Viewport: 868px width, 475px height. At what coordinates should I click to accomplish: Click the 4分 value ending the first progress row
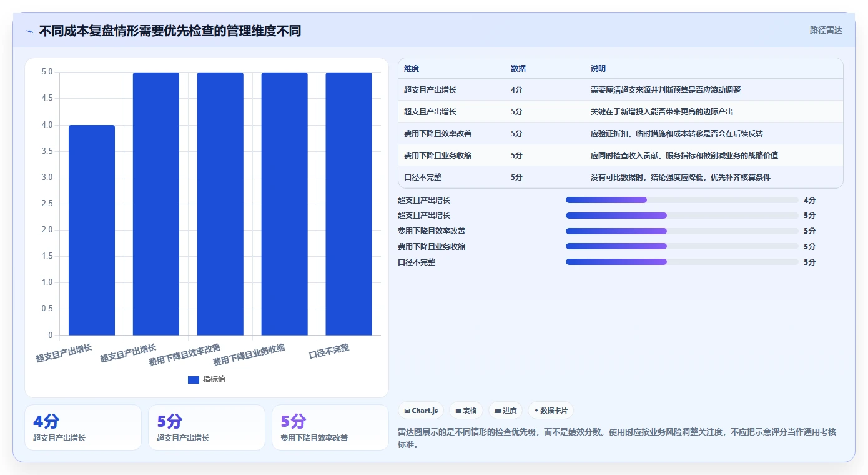809,201
